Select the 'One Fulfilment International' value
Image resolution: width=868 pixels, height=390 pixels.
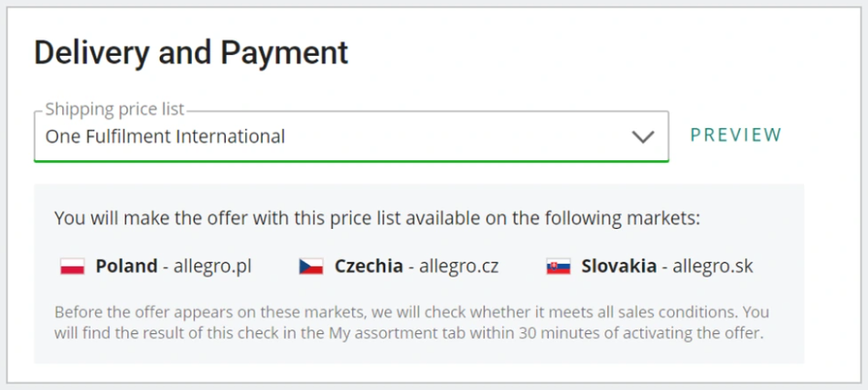tap(166, 137)
